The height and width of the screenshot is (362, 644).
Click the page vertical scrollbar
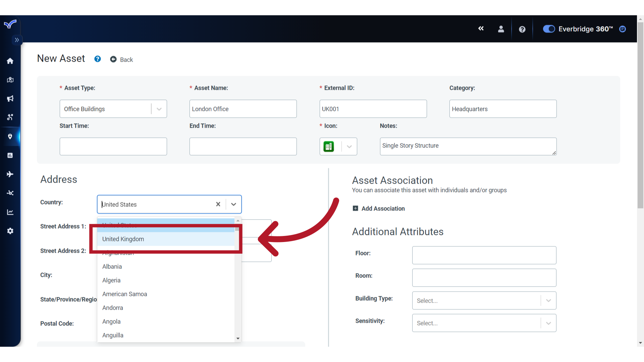click(640, 116)
